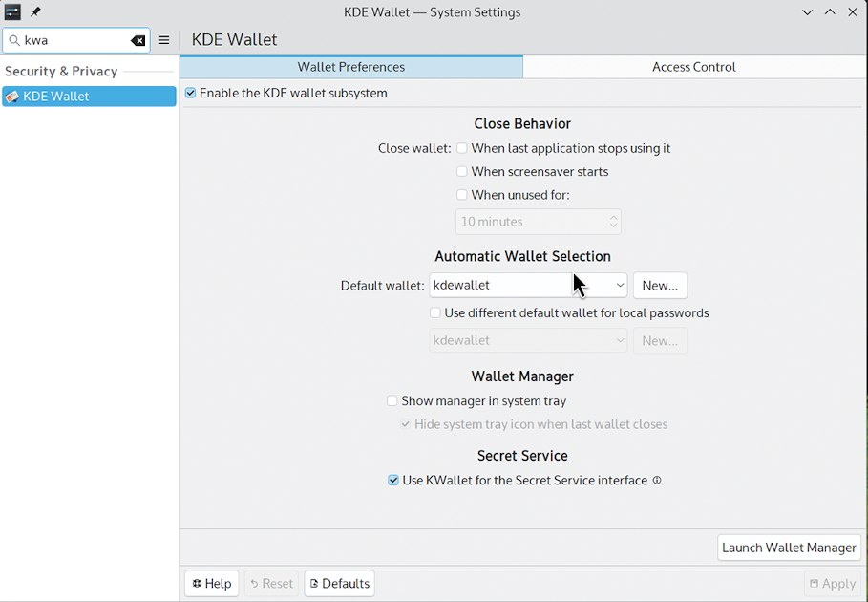Restore Defaults

pos(339,584)
